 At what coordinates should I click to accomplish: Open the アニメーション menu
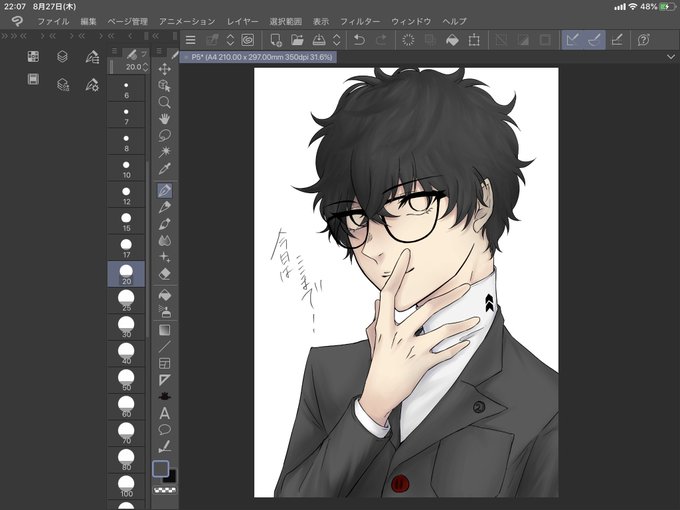(x=187, y=21)
